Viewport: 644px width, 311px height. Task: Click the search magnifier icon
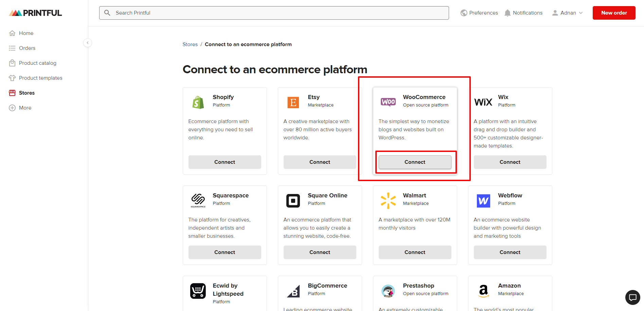coord(107,13)
